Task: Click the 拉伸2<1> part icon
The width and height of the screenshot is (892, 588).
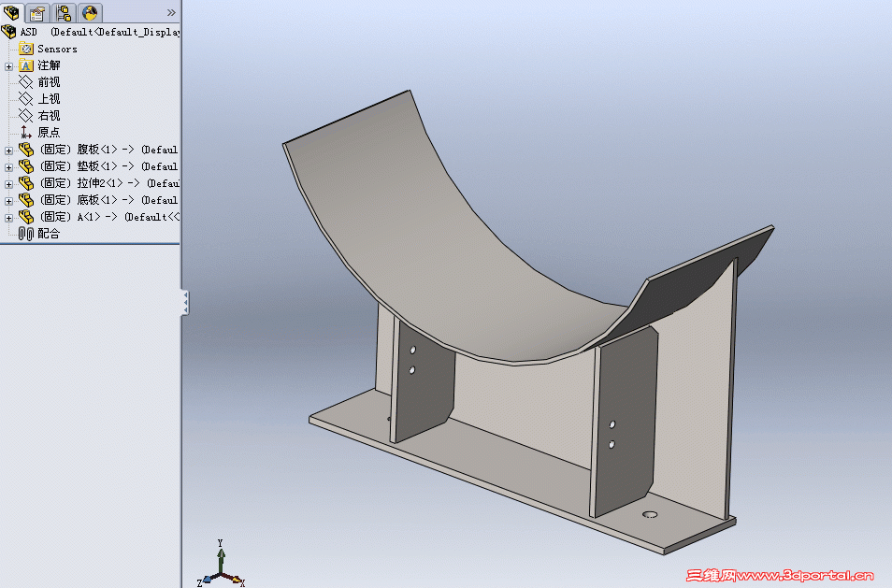Action: 26,183
